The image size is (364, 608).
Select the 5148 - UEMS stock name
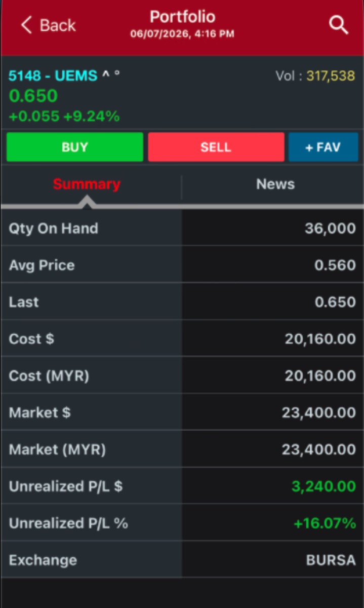click(x=53, y=76)
